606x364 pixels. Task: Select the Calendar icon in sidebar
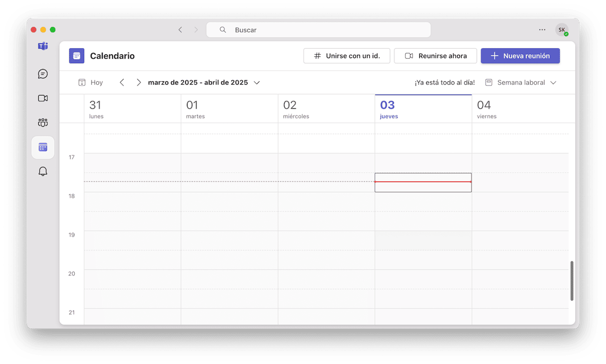click(x=43, y=147)
